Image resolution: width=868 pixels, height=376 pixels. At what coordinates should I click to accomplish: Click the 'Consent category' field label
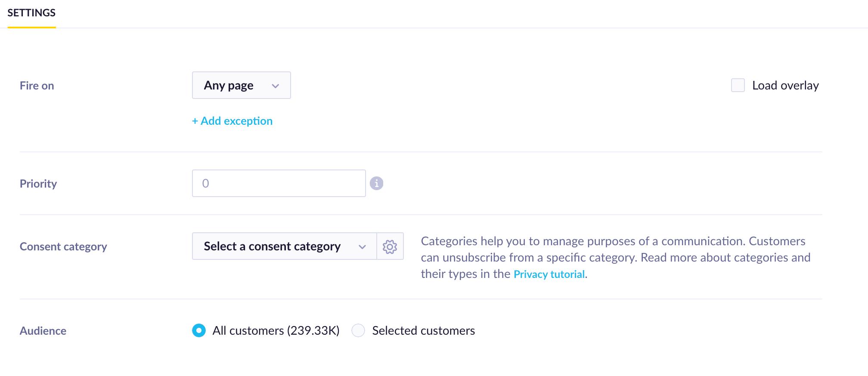[63, 247]
